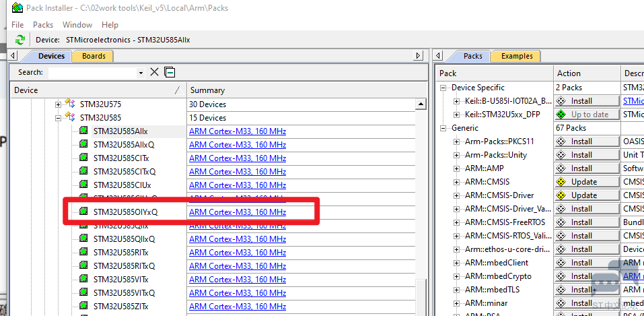This screenshot has width=644, height=316.
Task: Expand the ARM::CMSIS-Driver pack entry
Action: point(456,195)
